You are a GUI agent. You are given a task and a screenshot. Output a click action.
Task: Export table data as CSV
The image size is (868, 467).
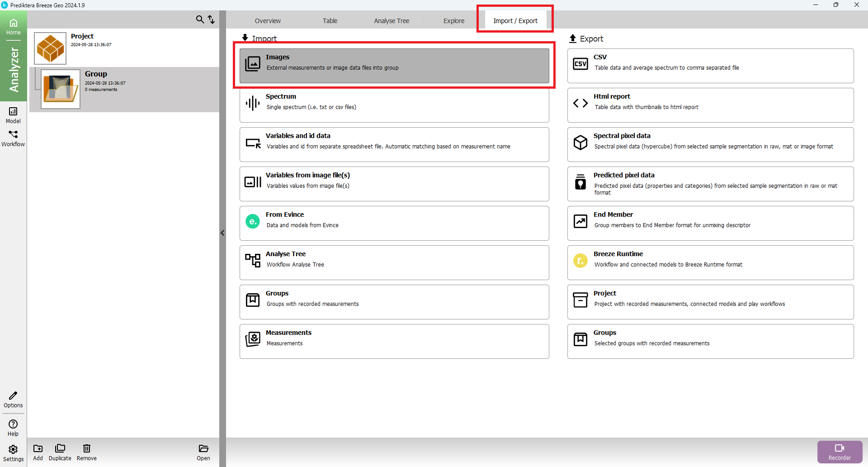click(710, 66)
